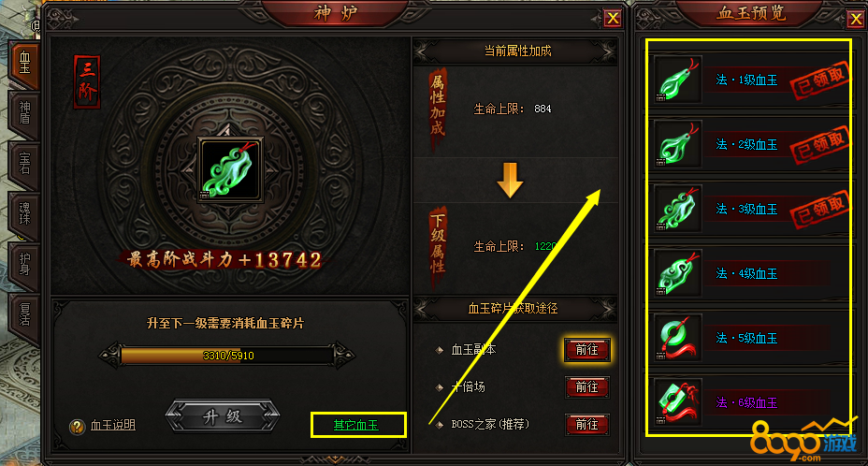Click the 升级 upgrade button
This screenshot has height=466, width=868.
tap(223, 416)
